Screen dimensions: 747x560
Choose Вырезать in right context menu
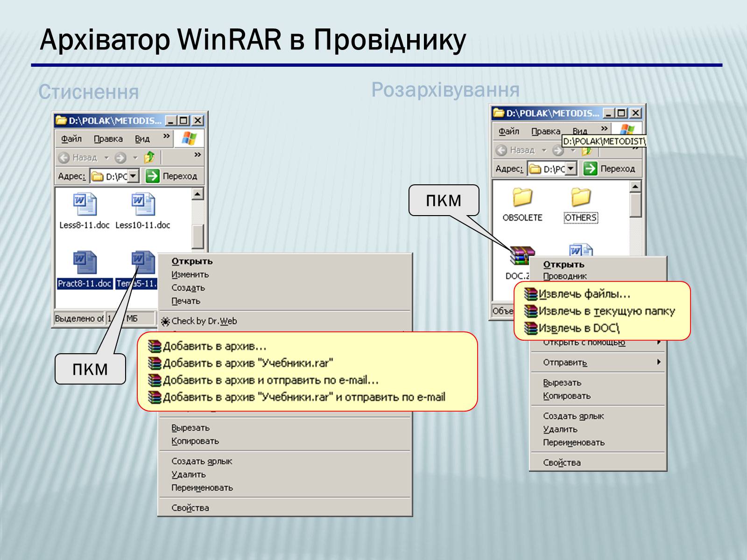[562, 383]
